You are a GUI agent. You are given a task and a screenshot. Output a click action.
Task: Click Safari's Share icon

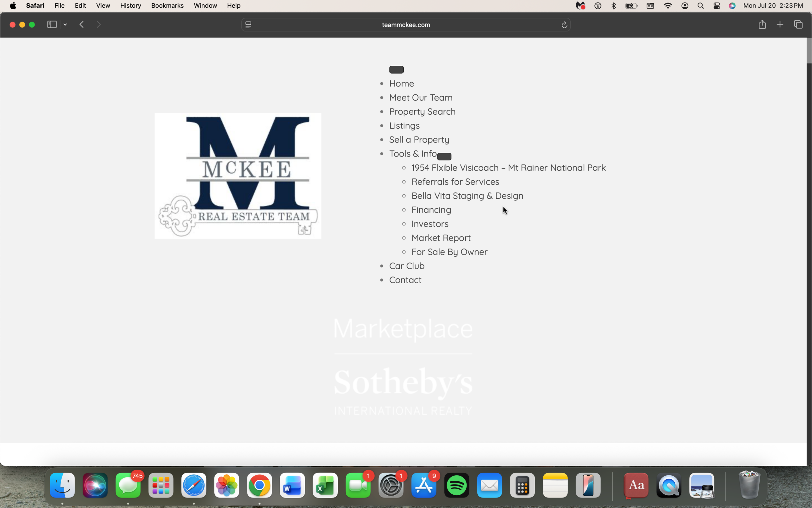(x=762, y=24)
